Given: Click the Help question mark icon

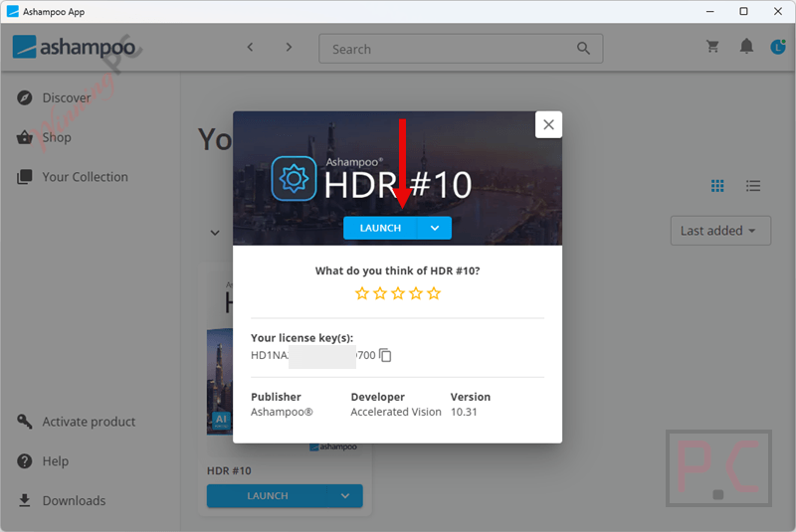Looking at the screenshot, I should [24, 461].
